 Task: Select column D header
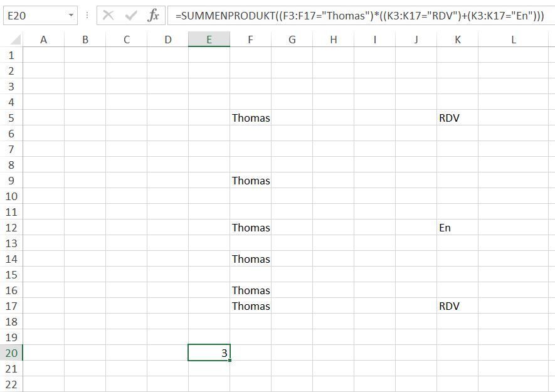click(168, 40)
